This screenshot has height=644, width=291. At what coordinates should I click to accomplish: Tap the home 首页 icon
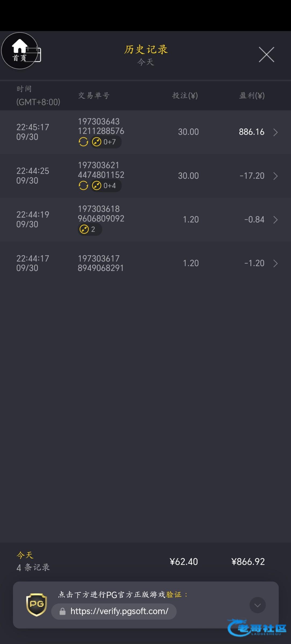pyautogui.click(x=19, y=50)
